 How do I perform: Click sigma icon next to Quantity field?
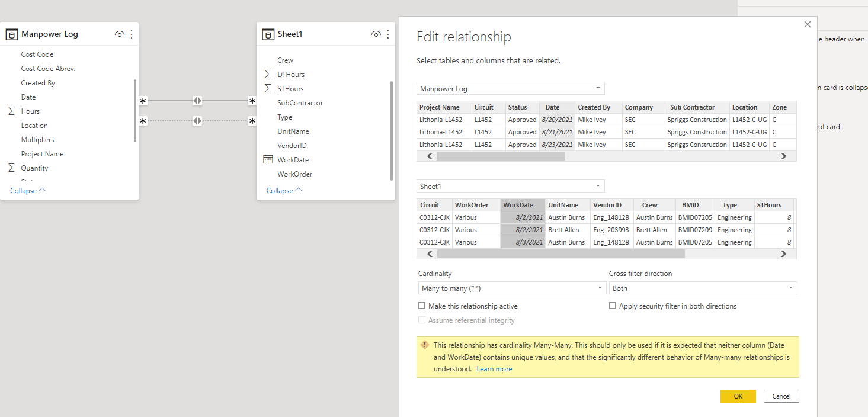click(12, 168)
